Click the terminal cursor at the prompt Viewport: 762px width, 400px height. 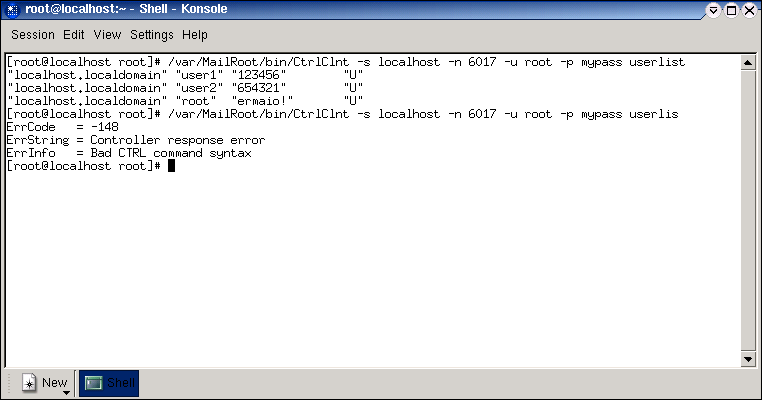coord(171,166)
